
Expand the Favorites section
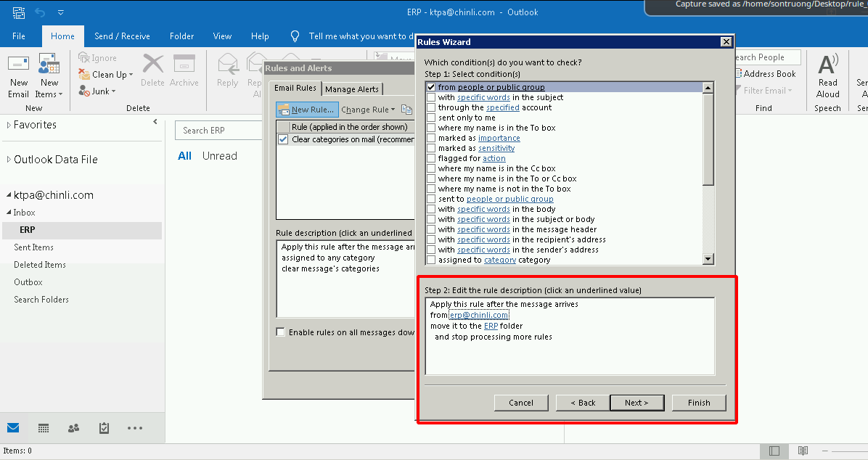tap(9, 125)
